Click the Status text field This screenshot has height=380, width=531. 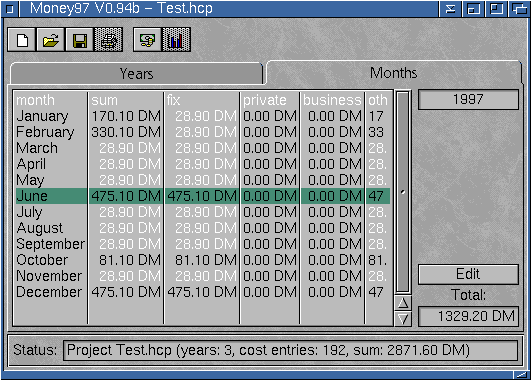[290, 350]
